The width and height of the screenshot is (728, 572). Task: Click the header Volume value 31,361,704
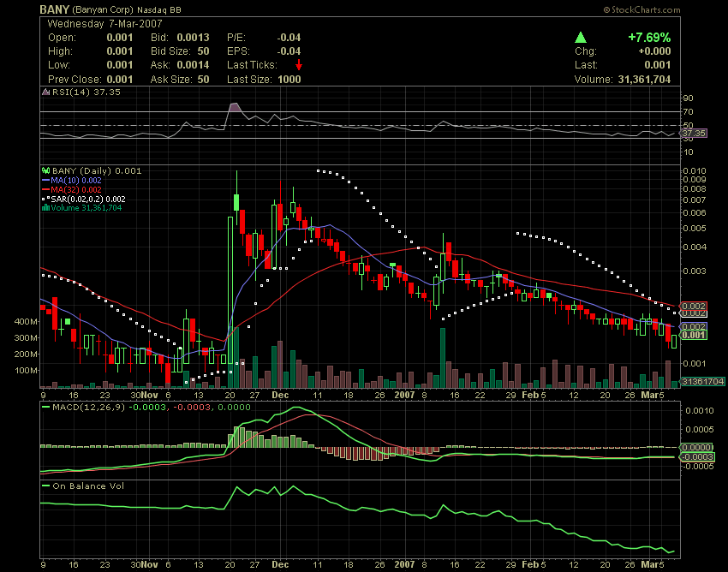tap(644, 80)
